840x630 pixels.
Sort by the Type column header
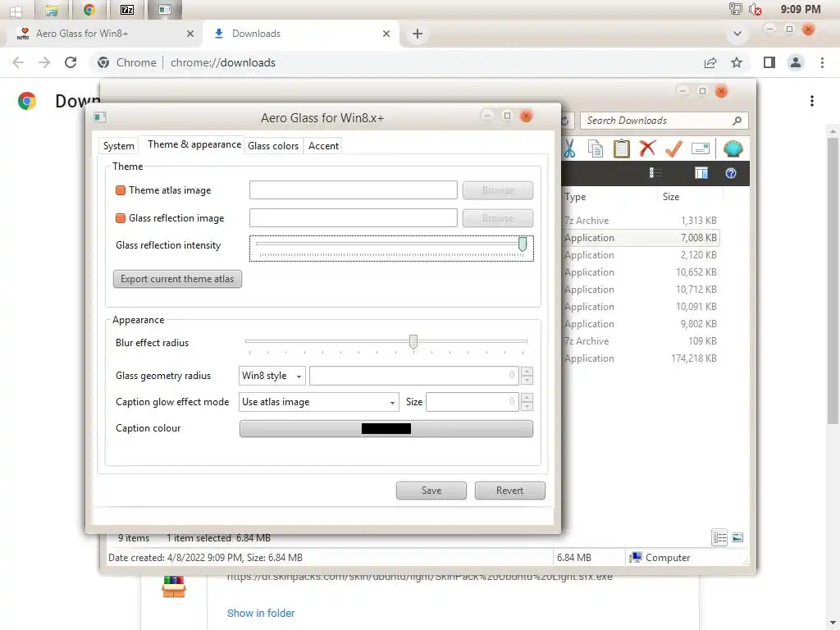[609, 197]
